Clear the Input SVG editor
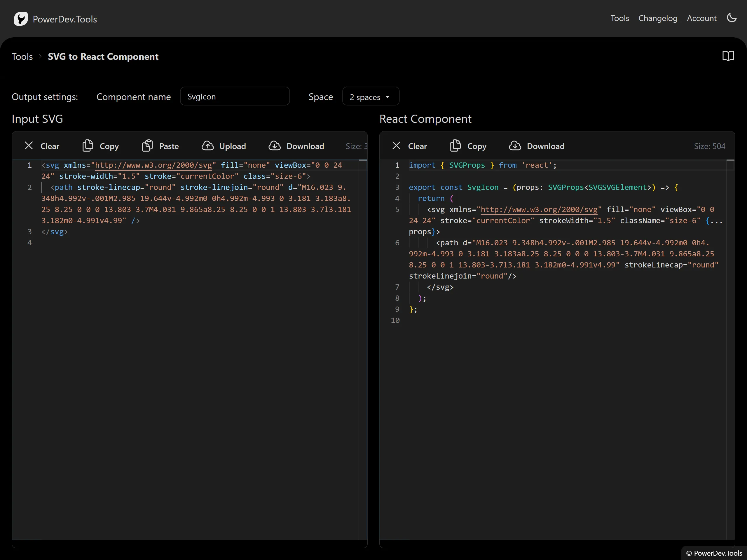747x560 pixels. (42, 146)
